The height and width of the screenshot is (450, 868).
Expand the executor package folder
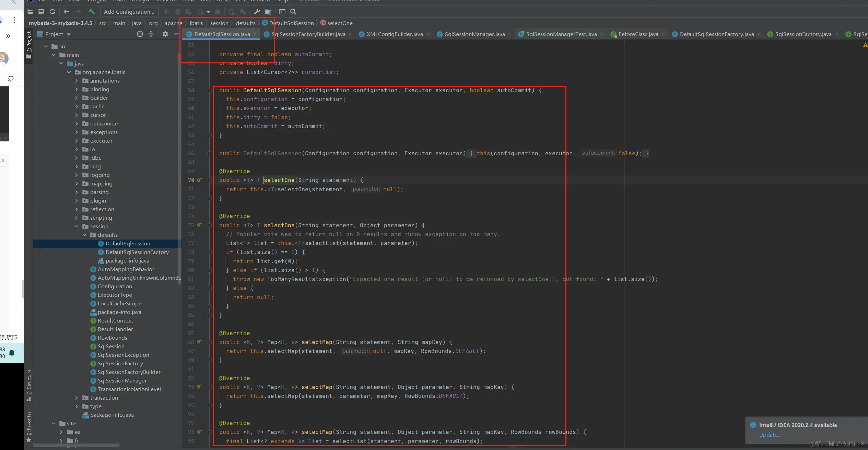click(x=77, y=141)
